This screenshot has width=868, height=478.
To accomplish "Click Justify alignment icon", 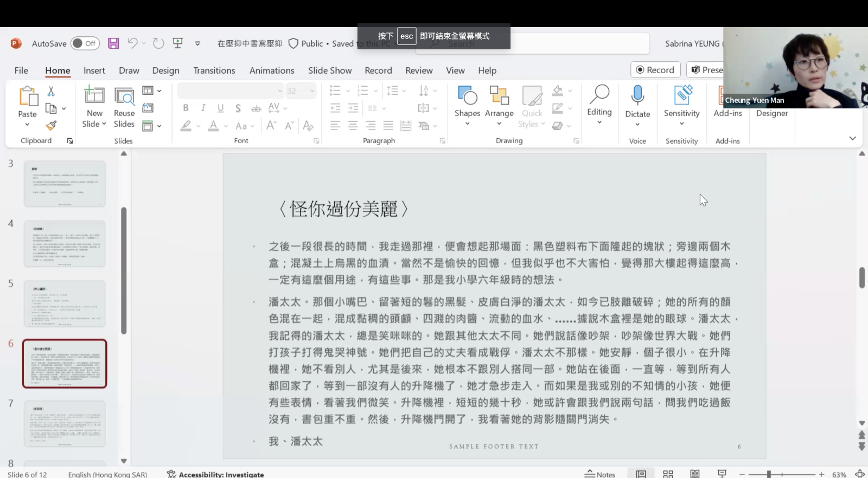I will tap(388, 126).
